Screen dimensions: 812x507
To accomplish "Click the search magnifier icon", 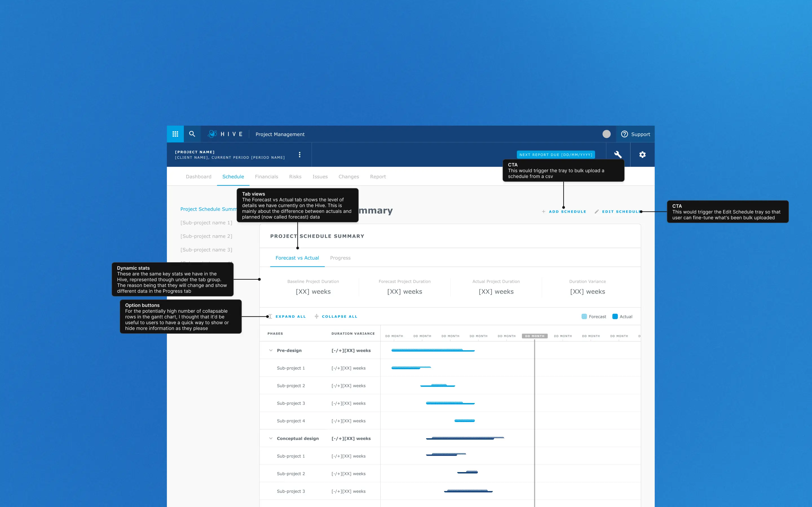I will [x=192, y=134].
